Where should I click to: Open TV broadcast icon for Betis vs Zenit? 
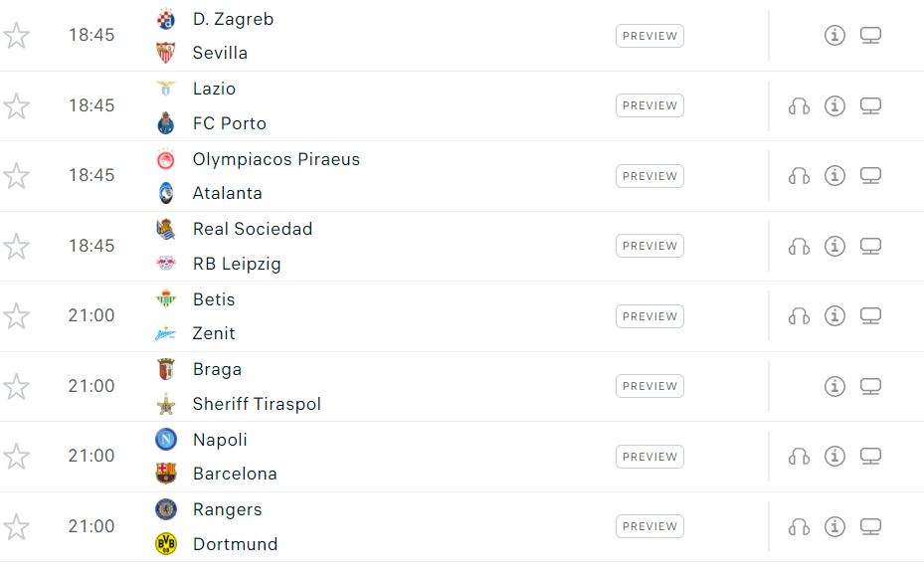coord(870,316)
